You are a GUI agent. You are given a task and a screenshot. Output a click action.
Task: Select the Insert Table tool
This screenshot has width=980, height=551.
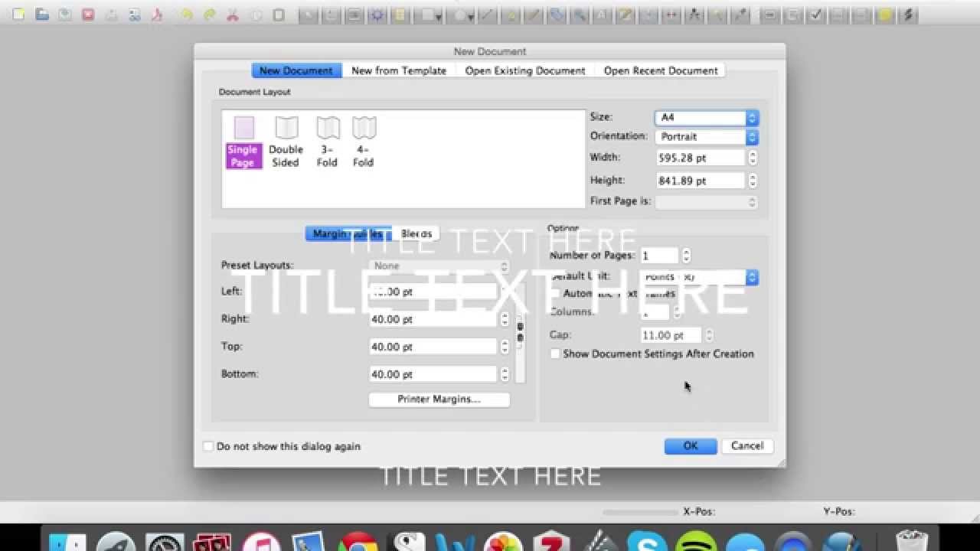(399, 15)
